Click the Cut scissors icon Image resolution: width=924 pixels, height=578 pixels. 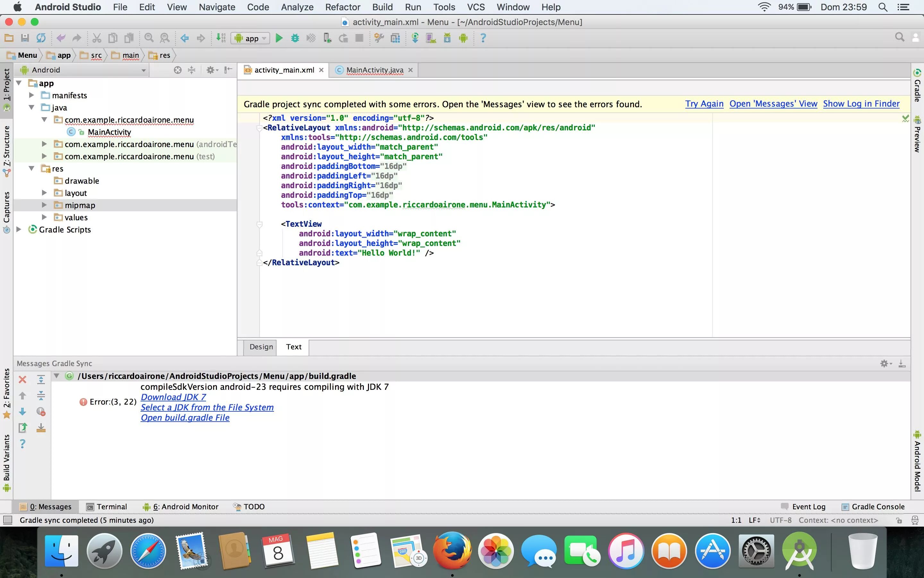(x=97, y=38)
